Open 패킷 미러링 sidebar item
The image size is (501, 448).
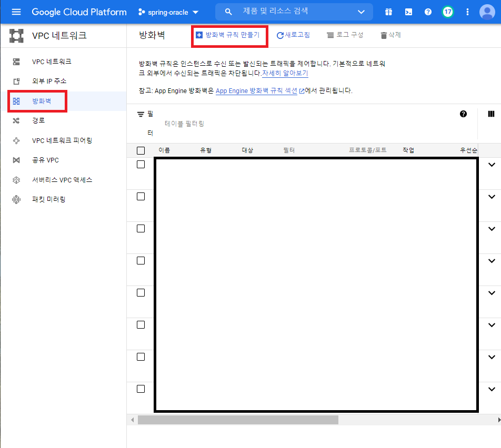tap(63, 200)
